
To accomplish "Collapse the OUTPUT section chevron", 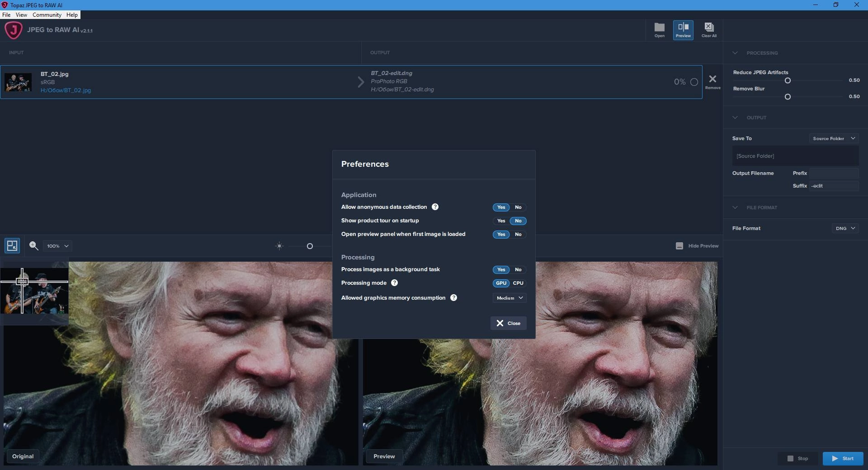I will click(x=735, y=117).
